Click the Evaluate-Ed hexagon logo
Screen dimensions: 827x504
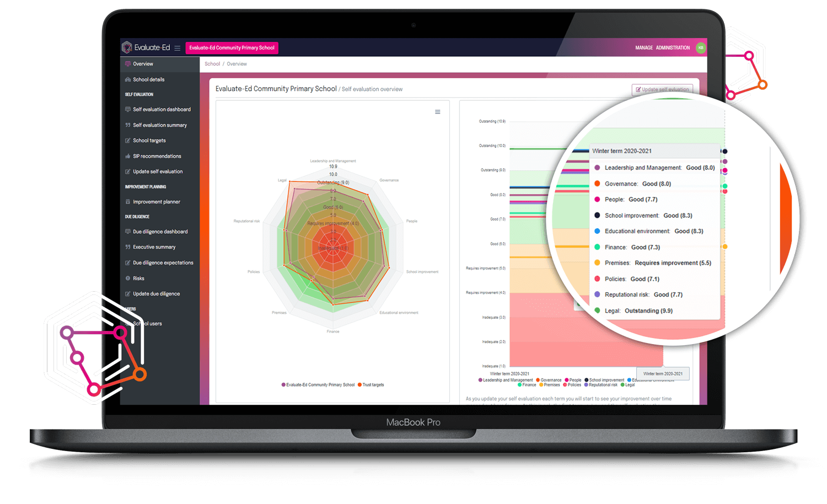point(127,47)
